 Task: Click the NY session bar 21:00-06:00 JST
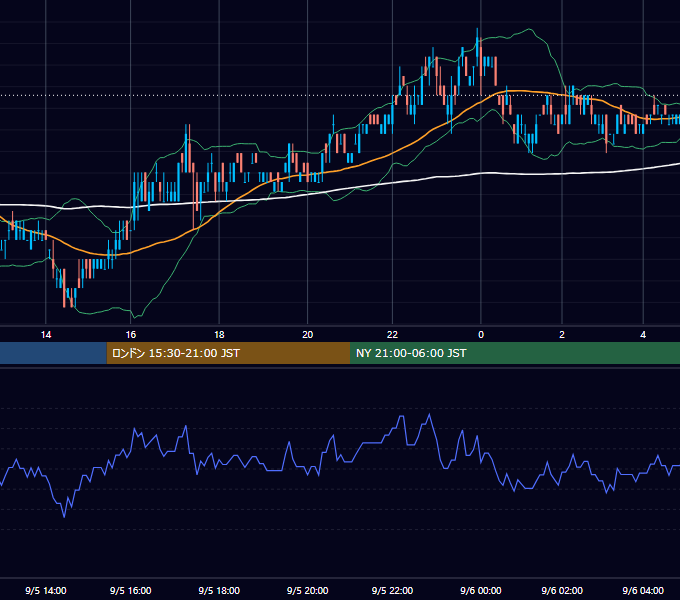tap(515, 353)
